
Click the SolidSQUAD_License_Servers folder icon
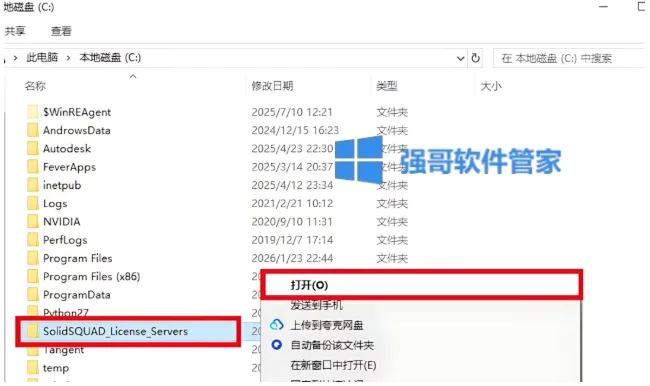(33, 331)
